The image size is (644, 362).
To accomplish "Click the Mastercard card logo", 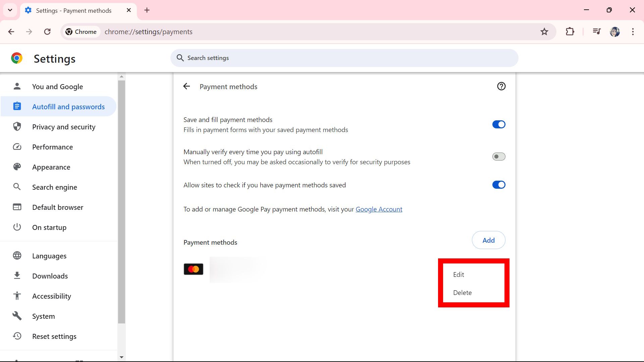I will (x=193, y=269).
